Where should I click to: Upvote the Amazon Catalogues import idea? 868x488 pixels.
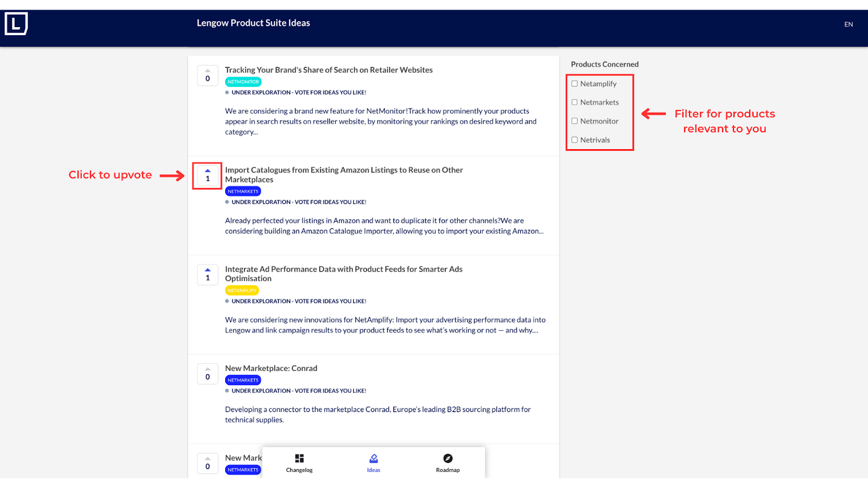pyautogui.click(x=207, y=175)
